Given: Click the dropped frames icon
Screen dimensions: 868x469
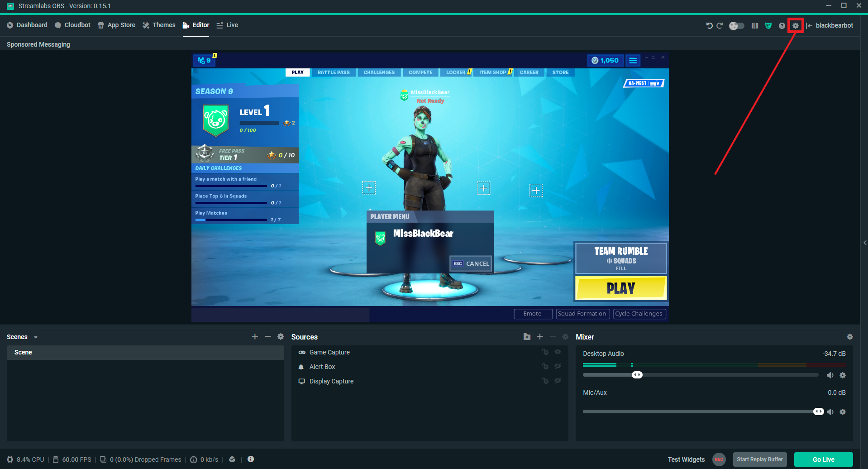Looking at the screenshot, I should tap(103, 459).
